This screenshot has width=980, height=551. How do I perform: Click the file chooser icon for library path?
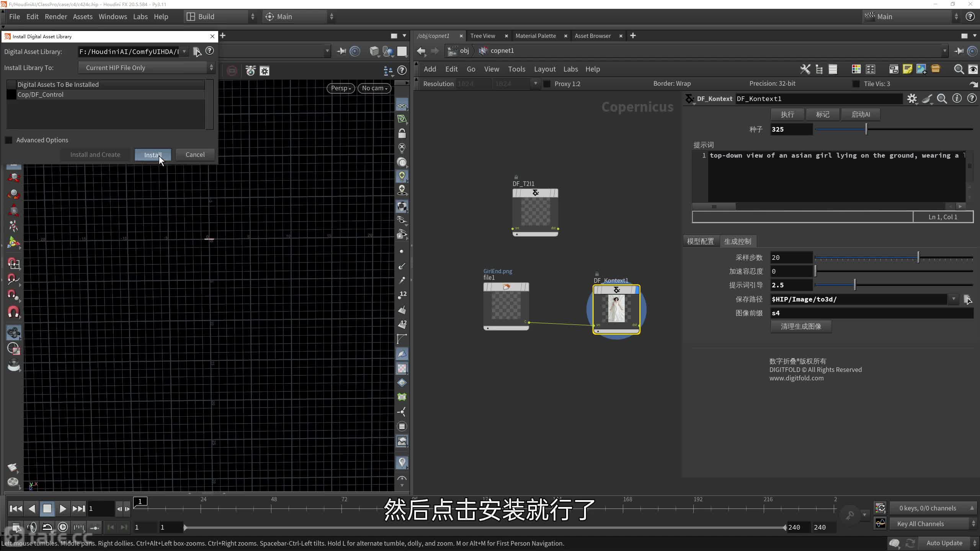(x=196, y=51)
